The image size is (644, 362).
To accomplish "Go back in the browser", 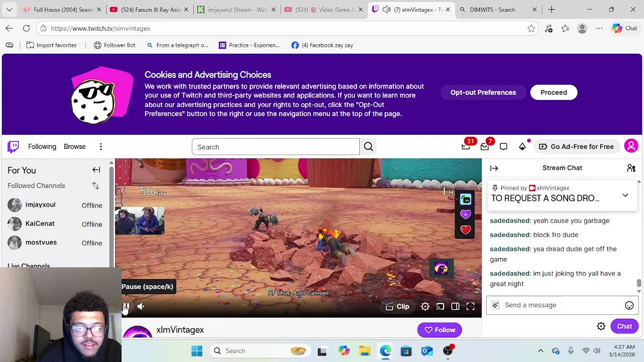I will pyautogui.click(x=10, y=29).
